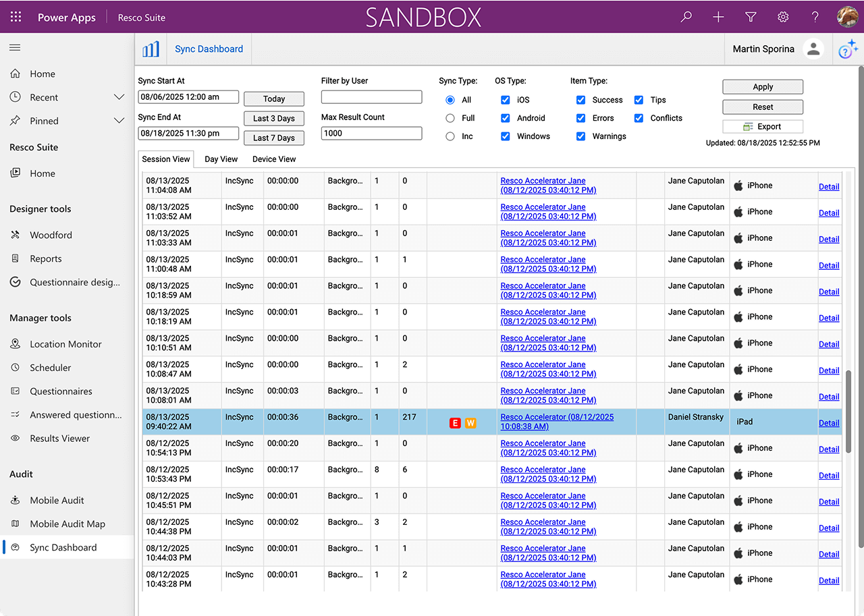This screenshot has width=864, height=616.
Task: Click the red E error badge
Action: click(455, 423)
